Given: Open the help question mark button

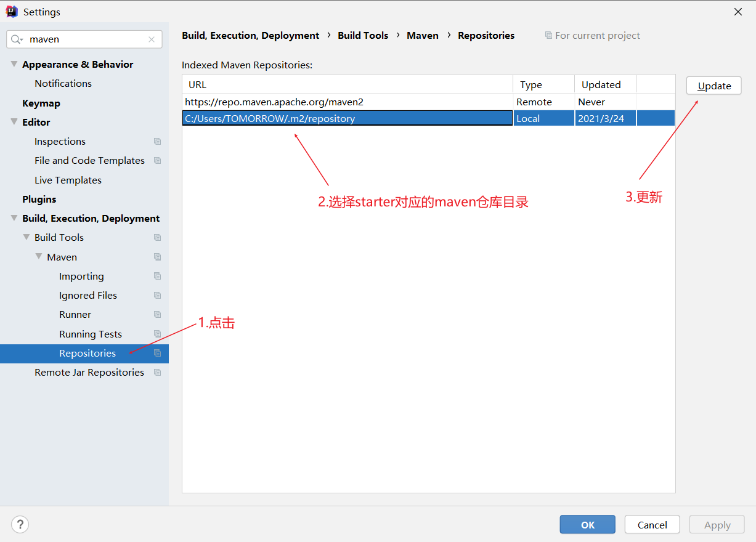Looking at the screenshot, I should click(20, 525).
